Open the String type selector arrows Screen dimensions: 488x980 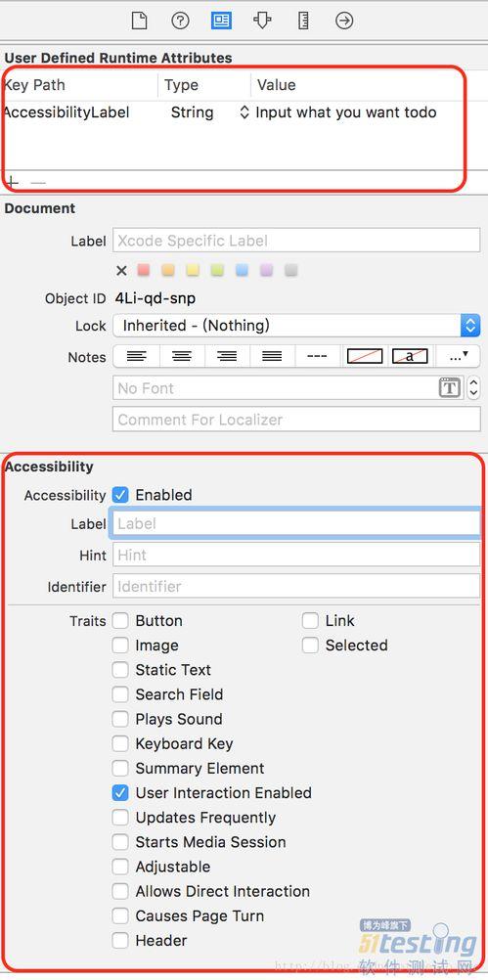244,112
